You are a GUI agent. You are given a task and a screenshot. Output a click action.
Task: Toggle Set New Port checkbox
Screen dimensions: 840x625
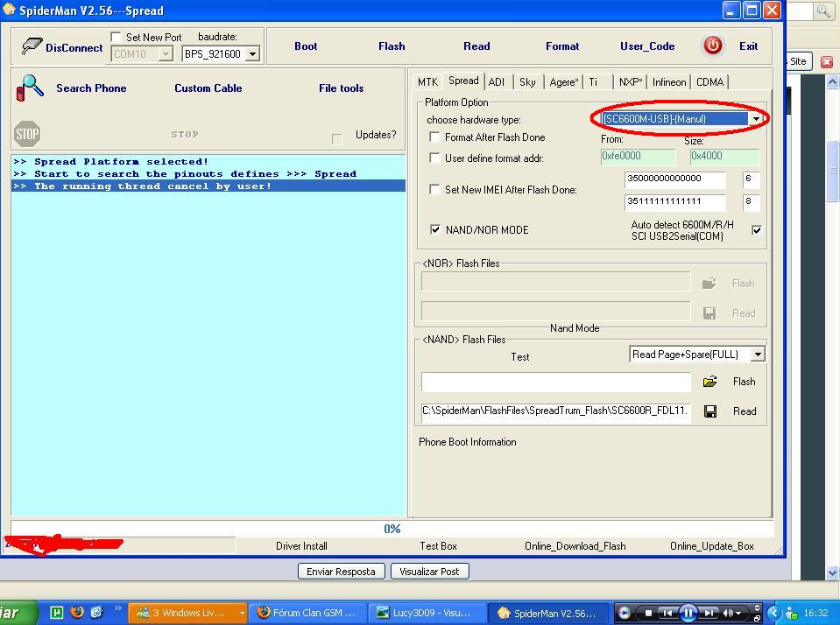(116, 37)
